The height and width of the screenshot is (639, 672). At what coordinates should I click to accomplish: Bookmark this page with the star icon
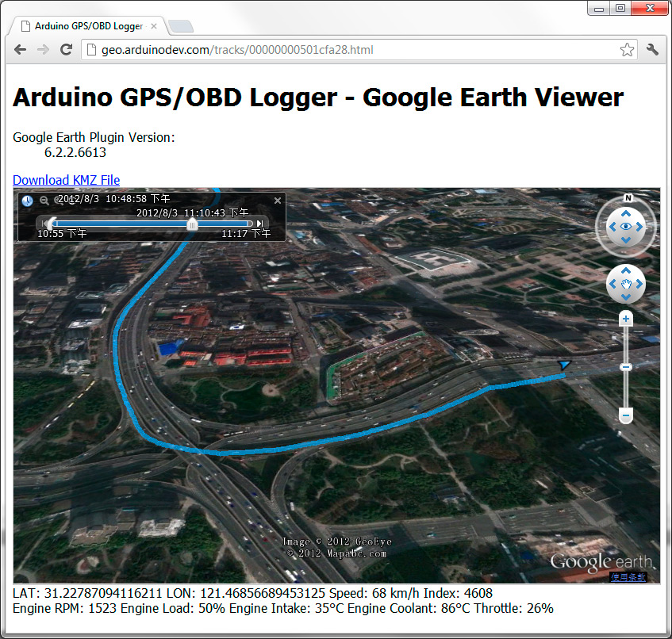click(x=627, y=50)
